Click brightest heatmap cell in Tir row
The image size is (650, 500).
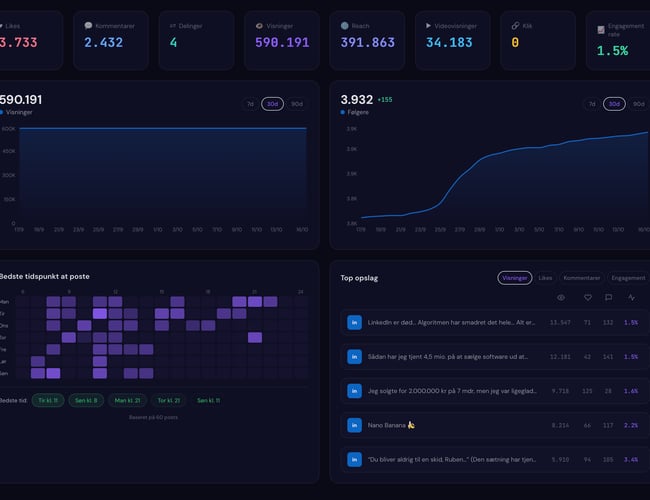[99, 313]
